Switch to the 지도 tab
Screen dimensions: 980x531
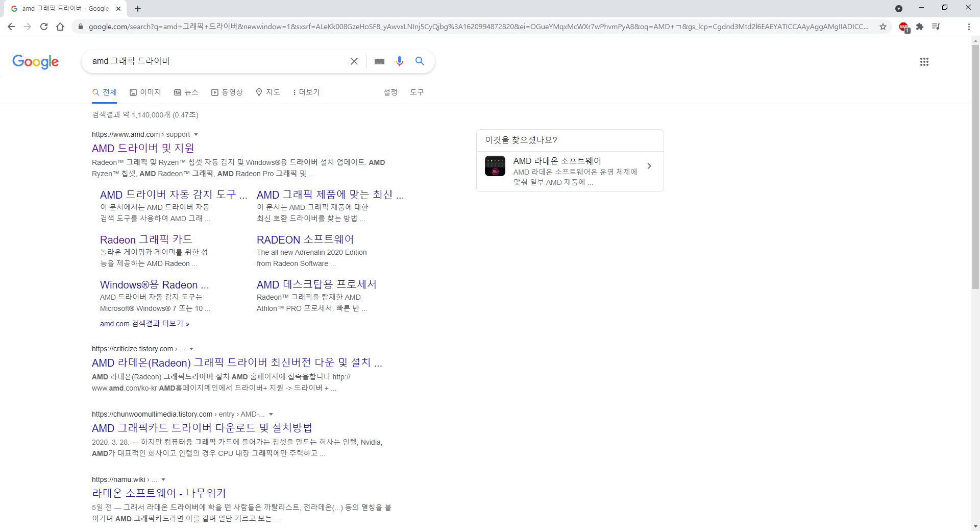pyautogui.click(x=268, y=92)
